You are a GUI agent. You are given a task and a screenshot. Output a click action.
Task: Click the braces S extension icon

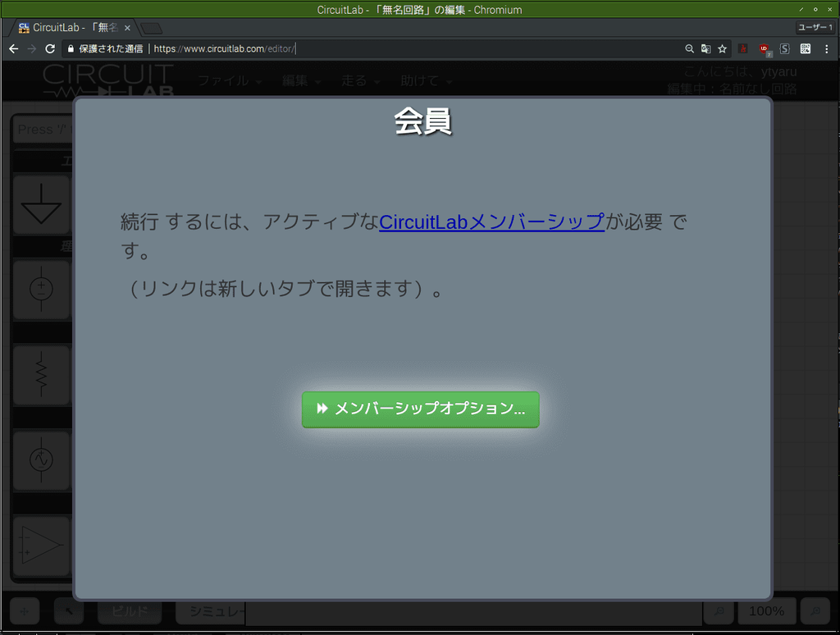pos(785,48)
